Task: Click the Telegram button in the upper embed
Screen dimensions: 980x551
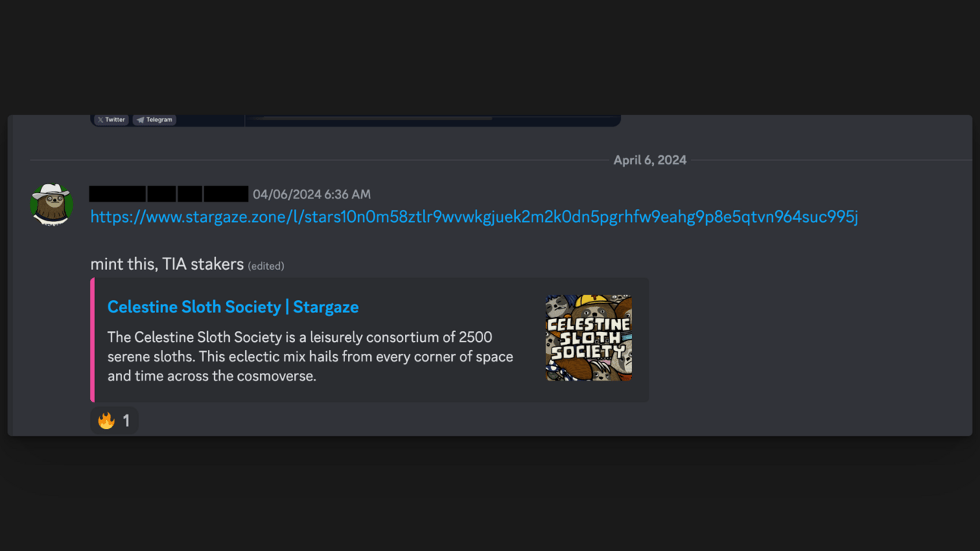Action: pos(155,120)
